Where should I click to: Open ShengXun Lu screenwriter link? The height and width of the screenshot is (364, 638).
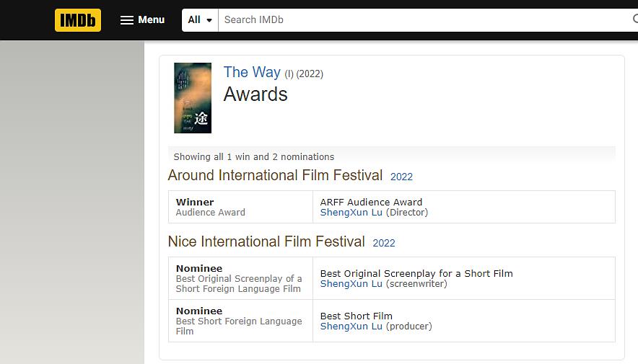[x=351, y=284]
